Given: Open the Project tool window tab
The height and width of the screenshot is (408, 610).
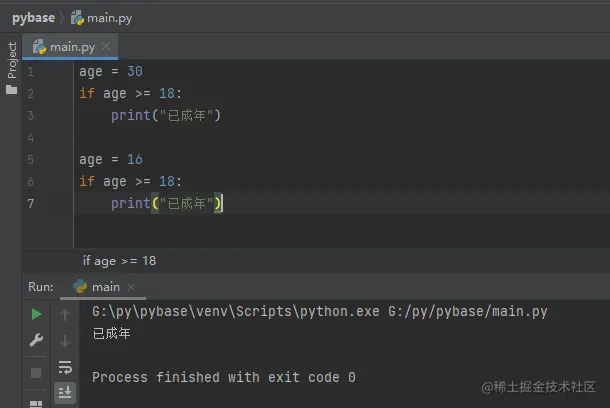Looking at the screenshot, I should coord(12,60).
